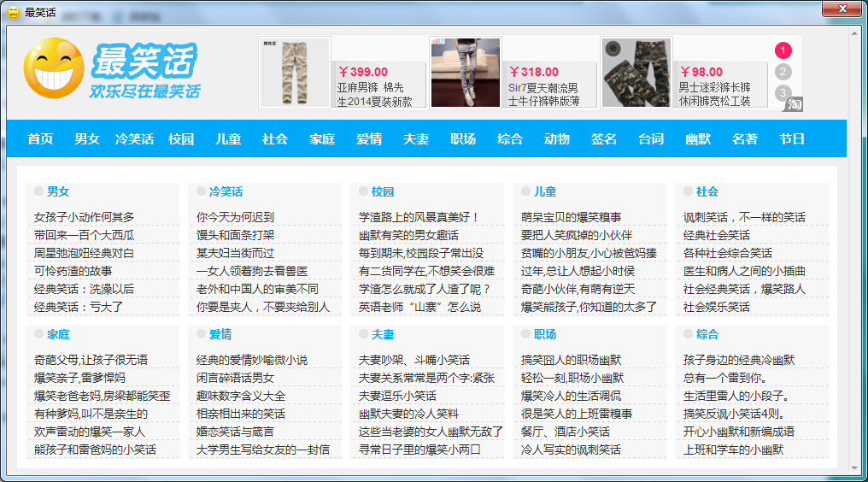The height and width of the screenshot is (482, 868).
Task: Open the 夫妻 section heading link
Action: [383, 335]
